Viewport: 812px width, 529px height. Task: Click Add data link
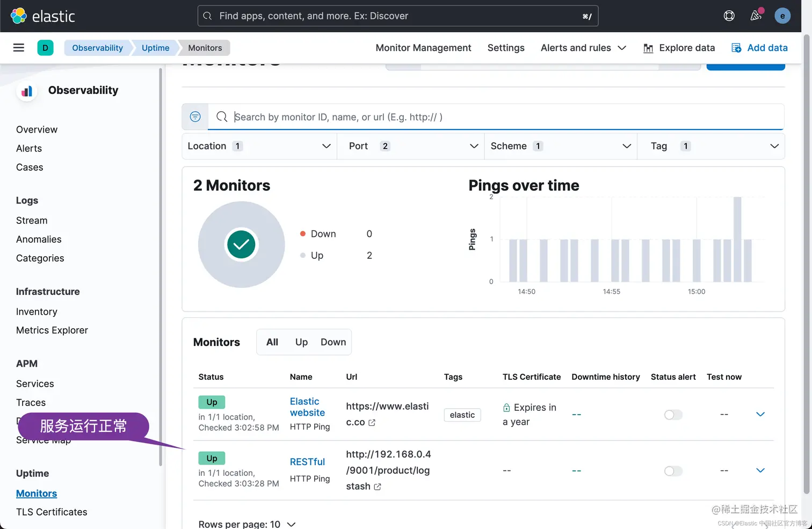(x=767, y=48)
